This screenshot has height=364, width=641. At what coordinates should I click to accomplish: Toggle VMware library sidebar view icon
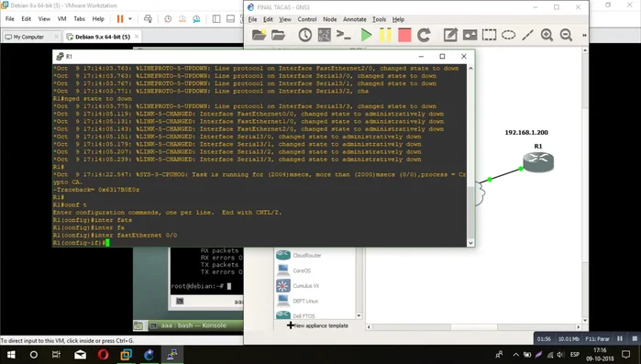coord(216,18)
